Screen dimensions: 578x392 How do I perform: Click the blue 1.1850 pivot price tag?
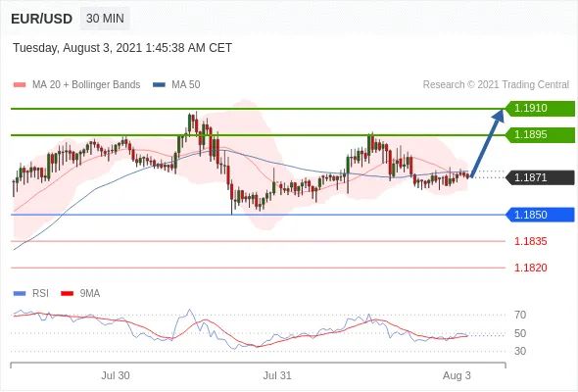coord(540,215)
